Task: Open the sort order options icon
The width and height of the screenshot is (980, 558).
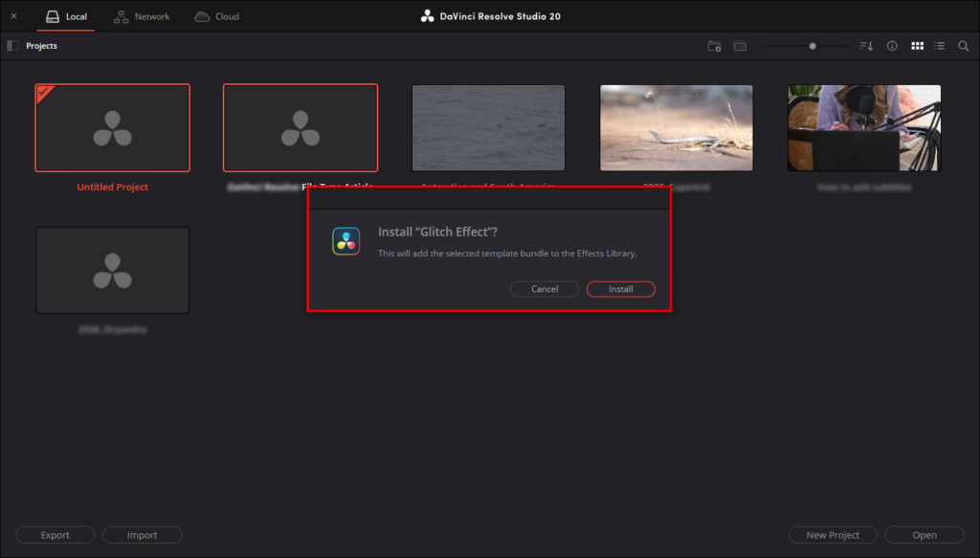Action: (866, 46)
